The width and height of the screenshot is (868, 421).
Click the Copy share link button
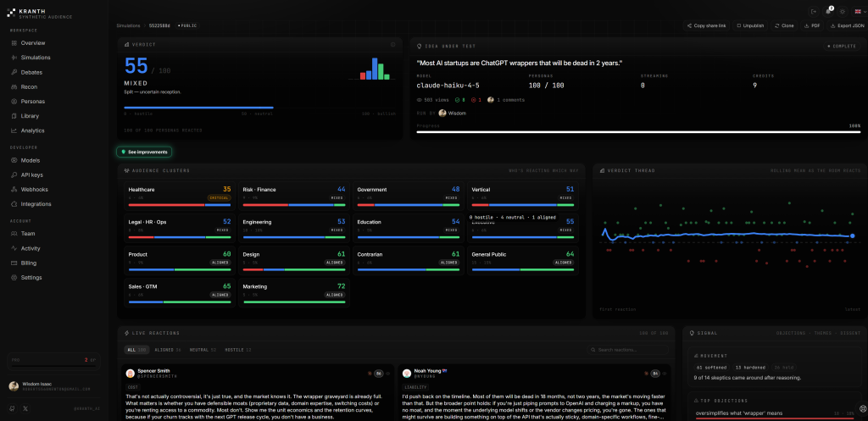(706, 25)
